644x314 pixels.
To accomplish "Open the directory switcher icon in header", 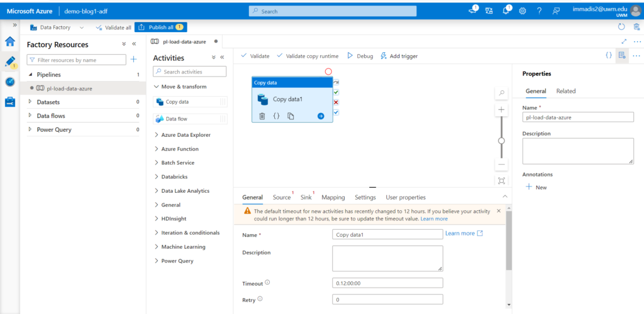I will 489,11.
